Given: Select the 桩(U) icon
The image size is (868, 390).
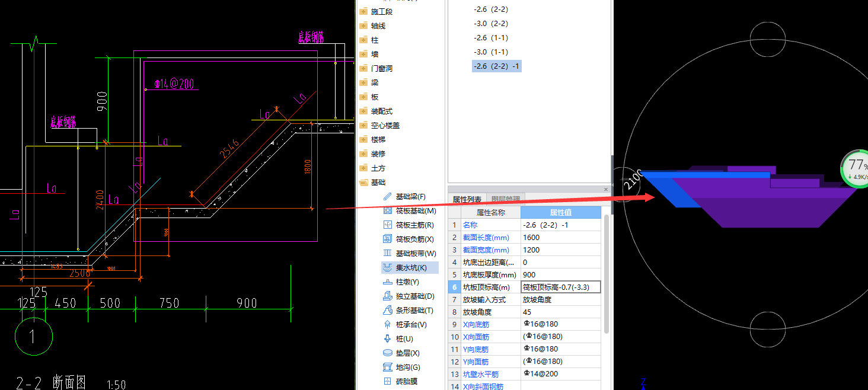Looking at the screenshot, I should 388,338.
